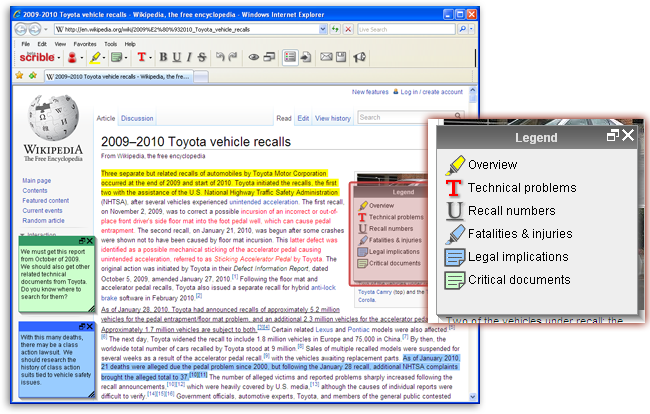Select the Toyota vehicle recalls browser tab
This screenshot has width=650, height=414.
point(118,77)
